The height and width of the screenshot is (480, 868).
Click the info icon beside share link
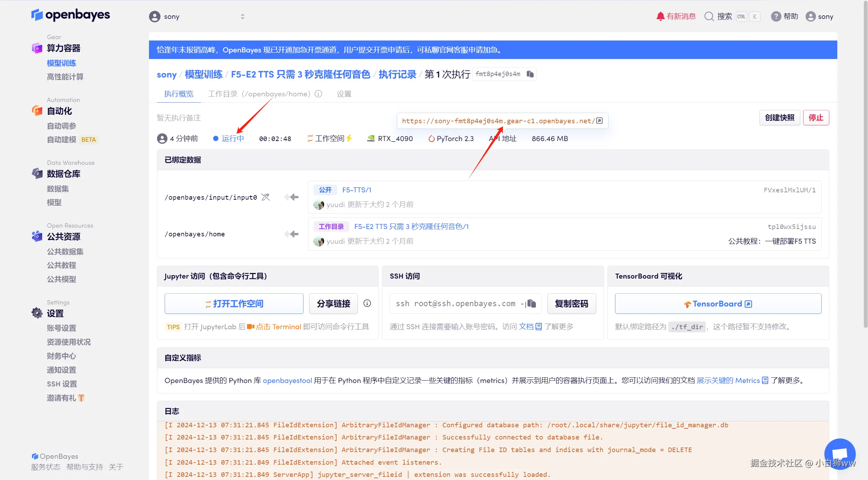pyautogui.click(x=367, y=303)
